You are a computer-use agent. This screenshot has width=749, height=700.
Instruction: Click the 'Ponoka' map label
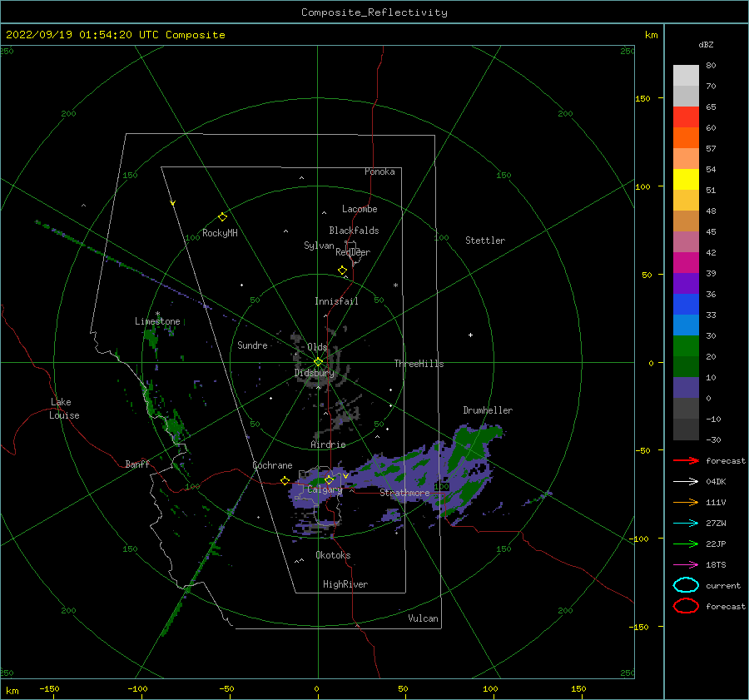tap(379, 171)
